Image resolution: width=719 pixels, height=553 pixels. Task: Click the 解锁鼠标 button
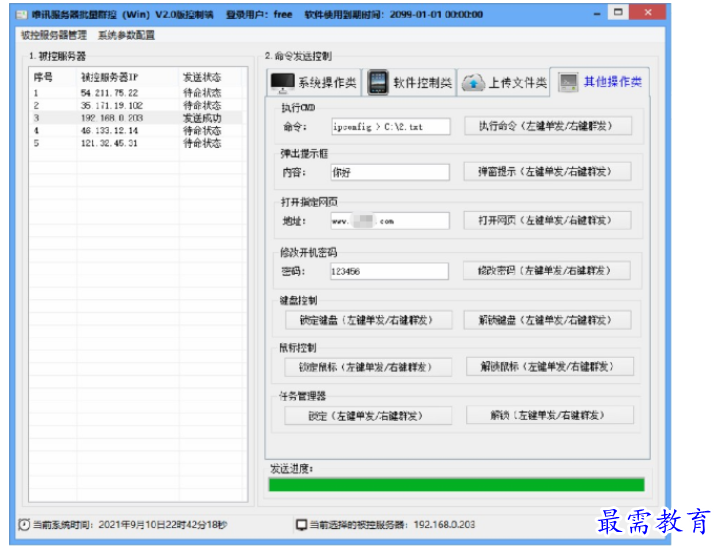[x=550, y=367]
